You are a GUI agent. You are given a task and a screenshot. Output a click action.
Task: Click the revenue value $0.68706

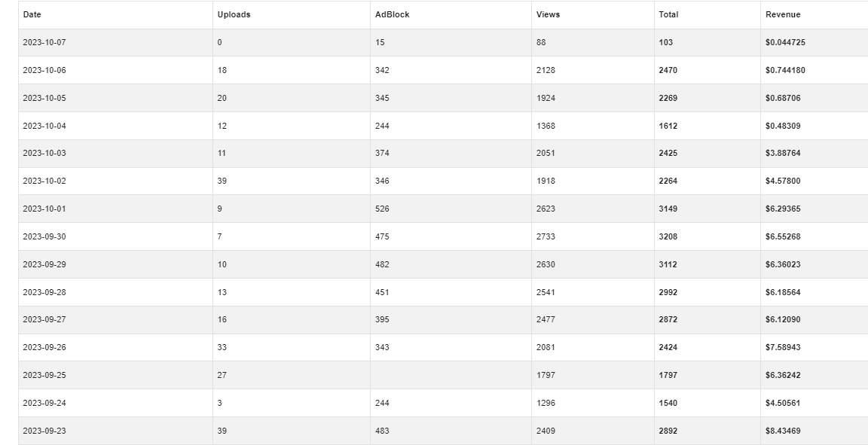tap(783, 98)
